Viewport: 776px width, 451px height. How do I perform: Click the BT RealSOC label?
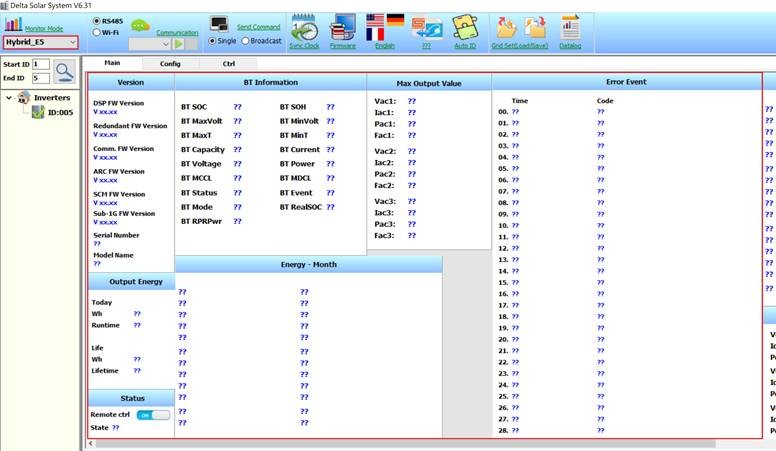(x=300, y=207)
